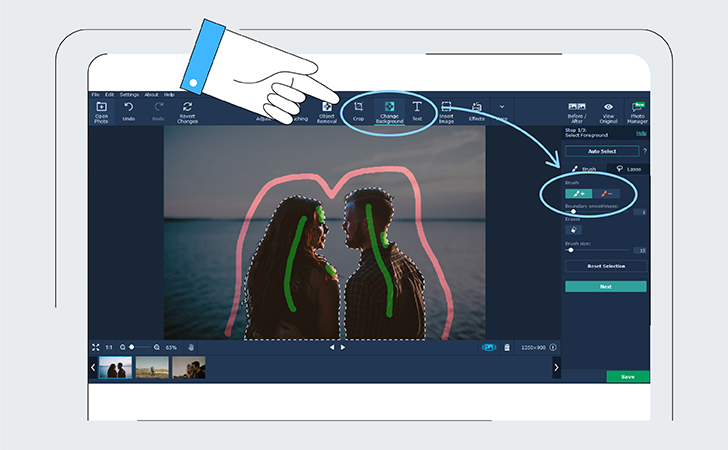
Task: Click the blue compare view icon in status bar
Action: [x=489, y=347]
